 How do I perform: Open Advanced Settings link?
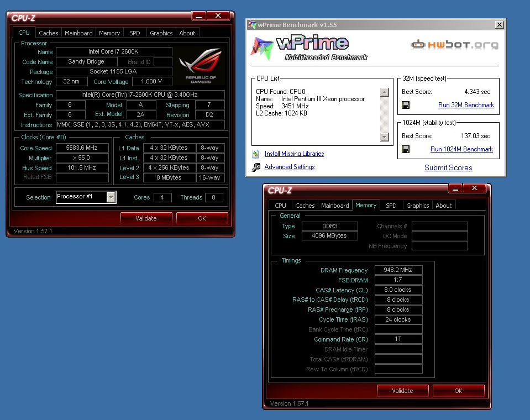tap(290, 167)
